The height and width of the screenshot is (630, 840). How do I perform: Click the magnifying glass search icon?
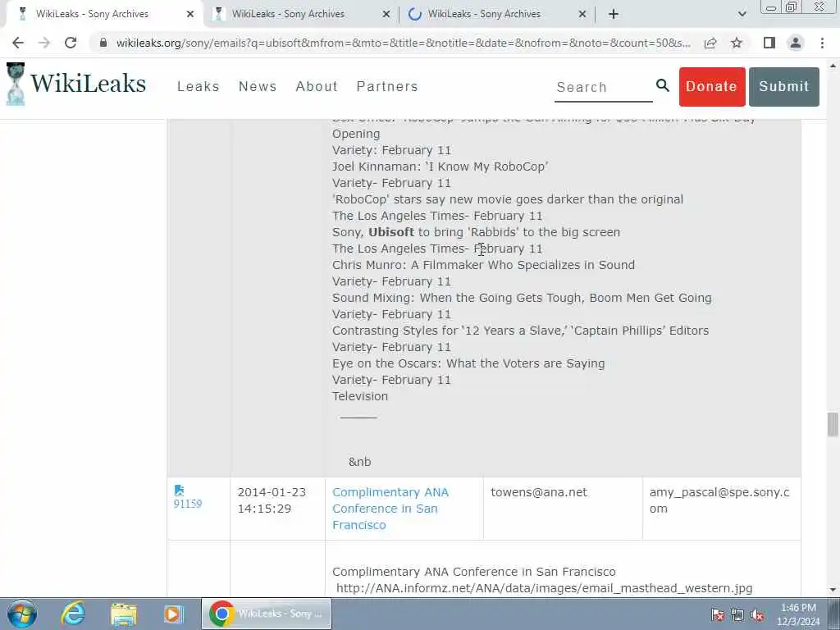[x=663, y=85]
